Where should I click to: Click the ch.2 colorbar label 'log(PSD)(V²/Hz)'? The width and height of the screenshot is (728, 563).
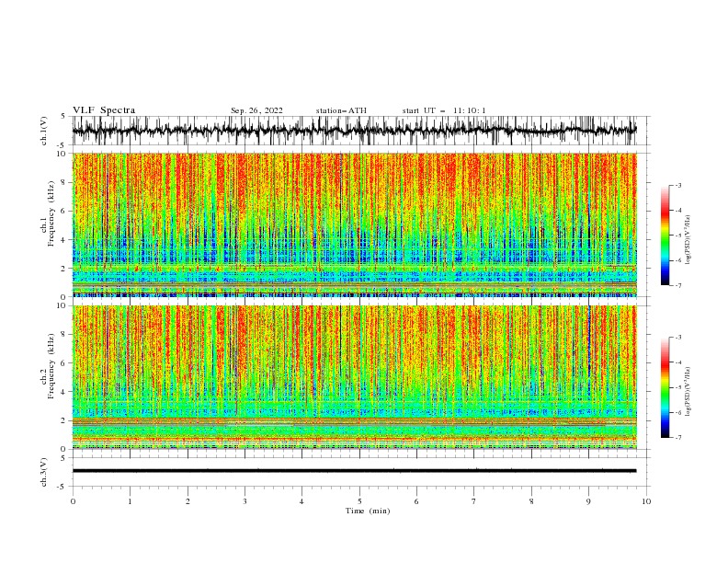[688, 392]
